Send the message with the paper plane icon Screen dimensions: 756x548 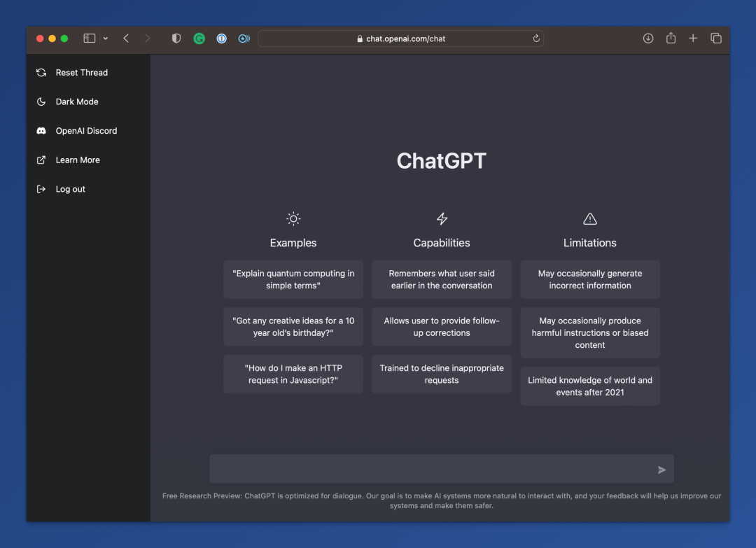tap(662, 470)
